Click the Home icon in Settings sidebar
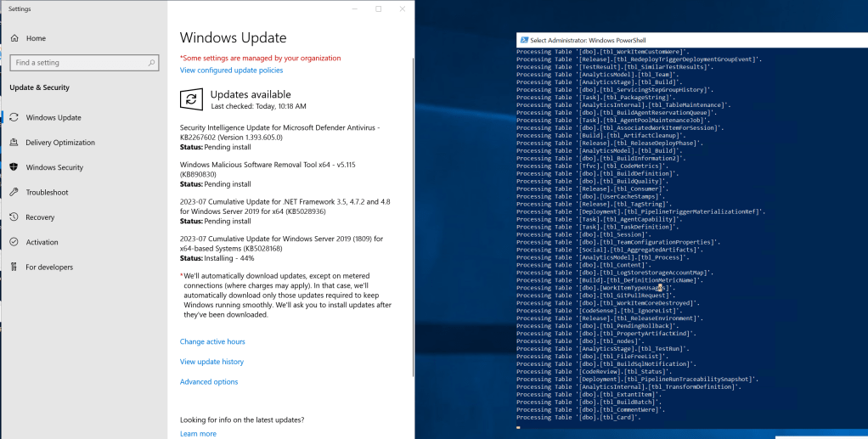Image resolution: width=868 pixels, height=439 pixels. [14, 38]
